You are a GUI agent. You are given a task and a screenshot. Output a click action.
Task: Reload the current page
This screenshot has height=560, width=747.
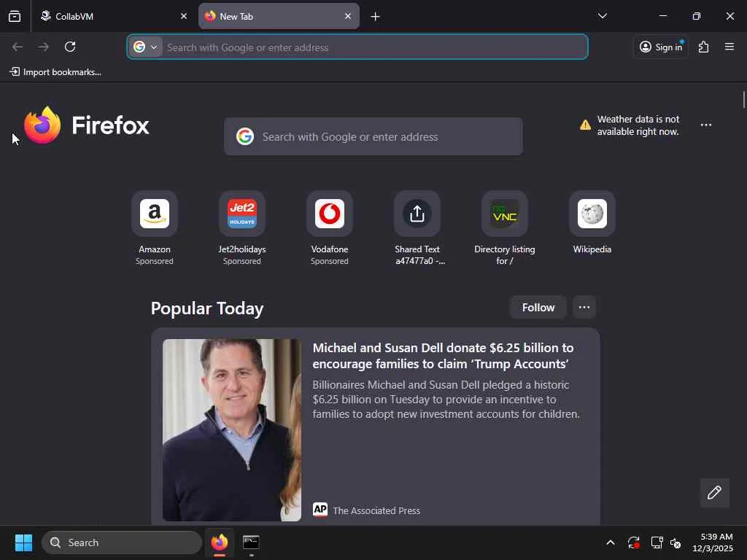click(x=70, y=47)
